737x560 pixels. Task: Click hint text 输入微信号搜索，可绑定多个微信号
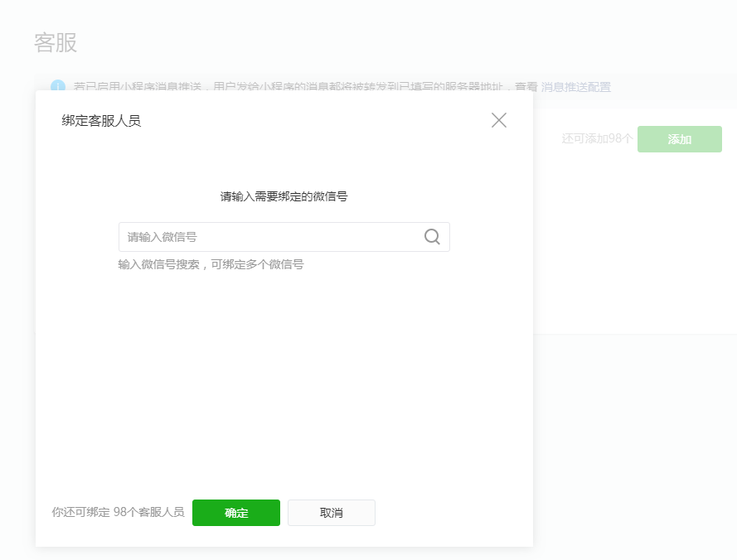211,265
